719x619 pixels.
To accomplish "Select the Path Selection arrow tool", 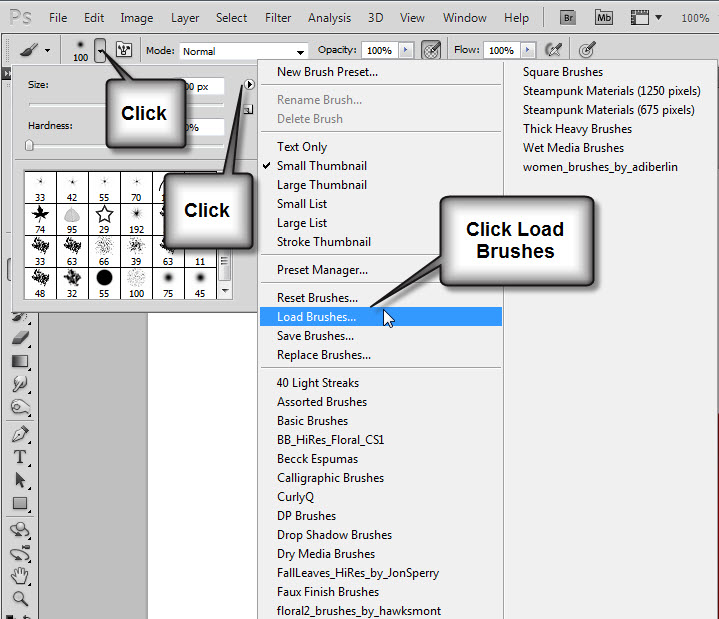I will tap(20, 480).
